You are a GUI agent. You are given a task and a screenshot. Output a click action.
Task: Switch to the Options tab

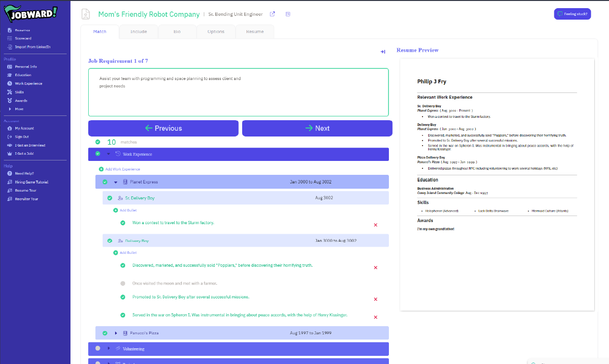coord(216,32)
